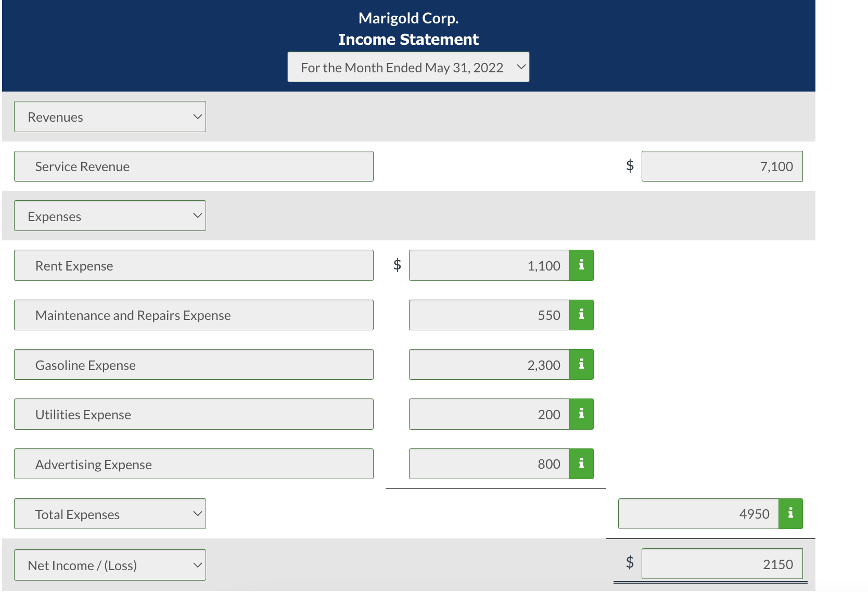Open the info indicator for Gasoline Expense value
The height and width of the screenshot is (592, 868).
581,365
